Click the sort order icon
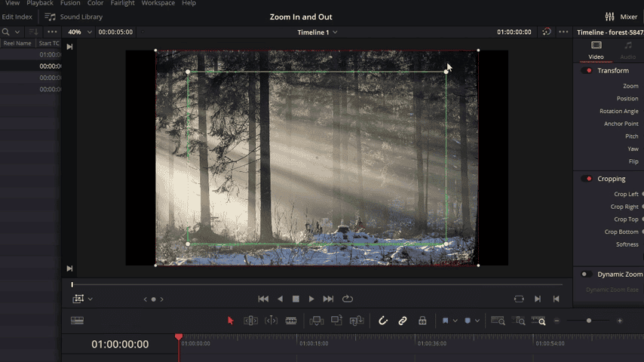 click(x=34, y=32)
